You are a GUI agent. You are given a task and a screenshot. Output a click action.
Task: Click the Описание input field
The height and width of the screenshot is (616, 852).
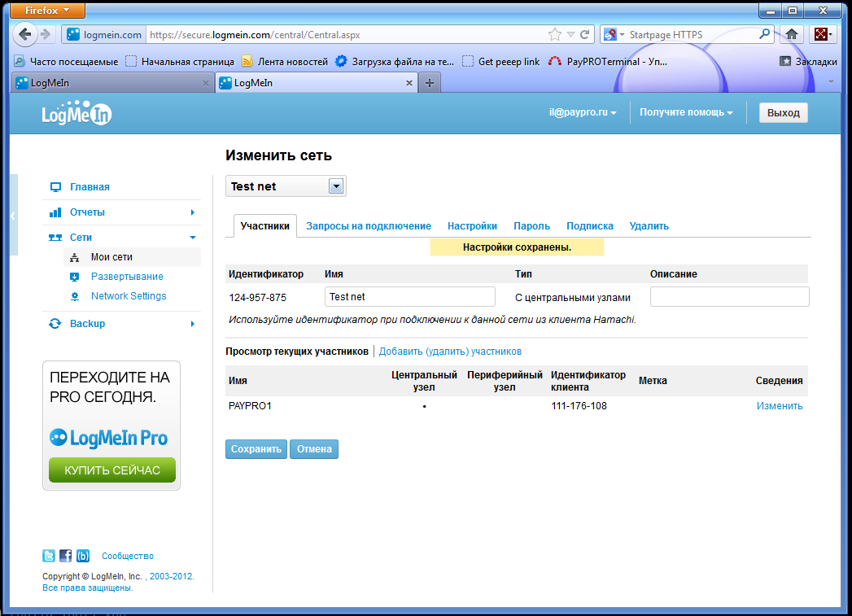point(729,297)
